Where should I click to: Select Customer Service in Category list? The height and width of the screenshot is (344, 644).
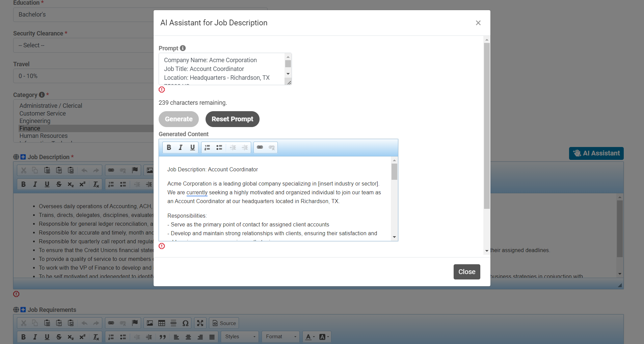(43, 114)
